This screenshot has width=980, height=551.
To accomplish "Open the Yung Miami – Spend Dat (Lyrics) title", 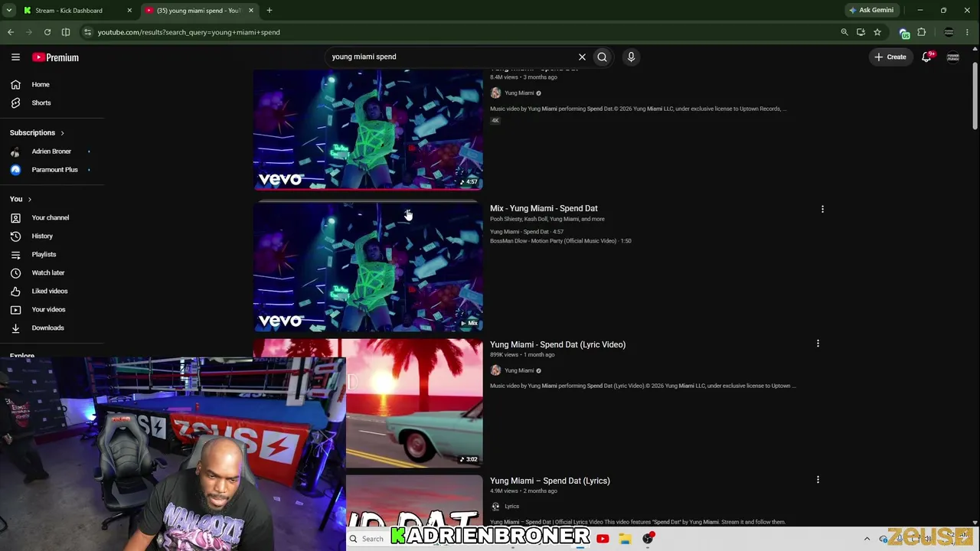I will pyautogui.click(x=550, y=481).
